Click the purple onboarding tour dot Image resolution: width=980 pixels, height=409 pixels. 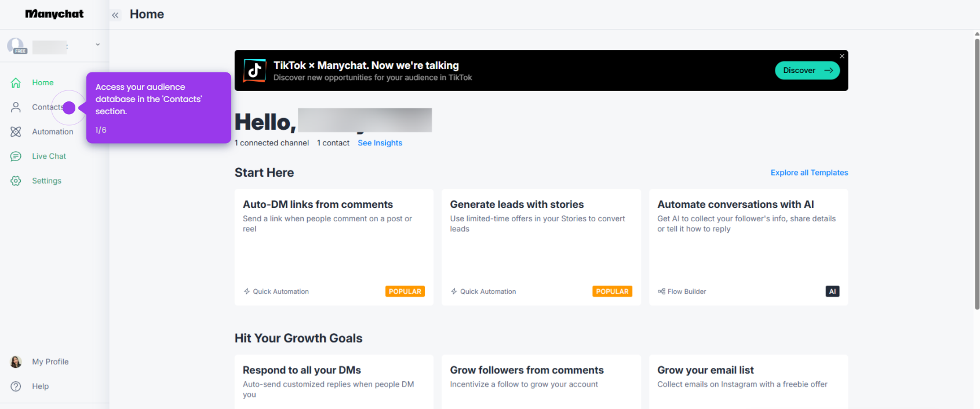click(x=69, y=108)
